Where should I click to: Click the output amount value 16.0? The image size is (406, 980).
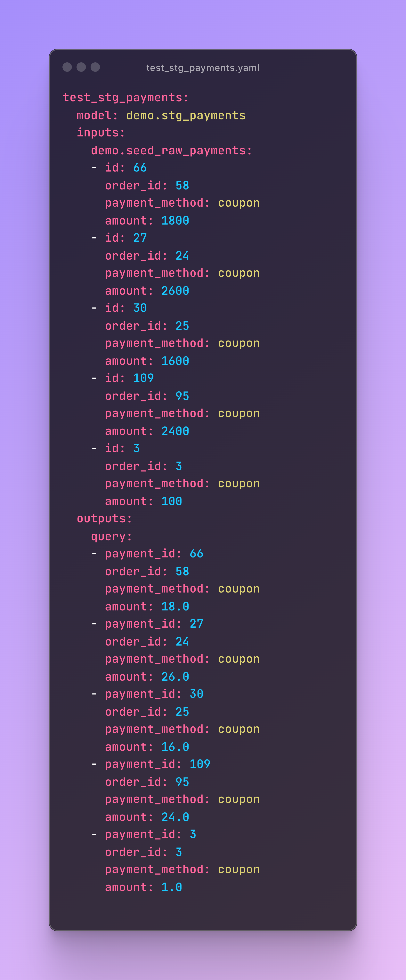pyautogui.click(x=175, y=747)
